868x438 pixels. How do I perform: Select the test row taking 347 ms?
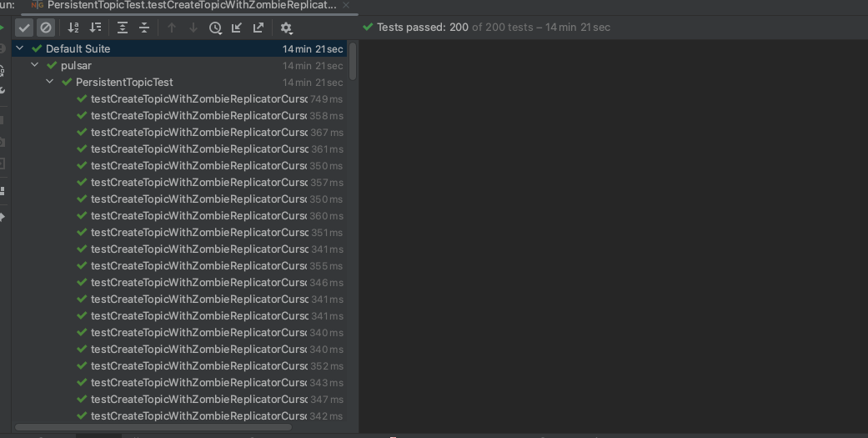pos(179,399)
